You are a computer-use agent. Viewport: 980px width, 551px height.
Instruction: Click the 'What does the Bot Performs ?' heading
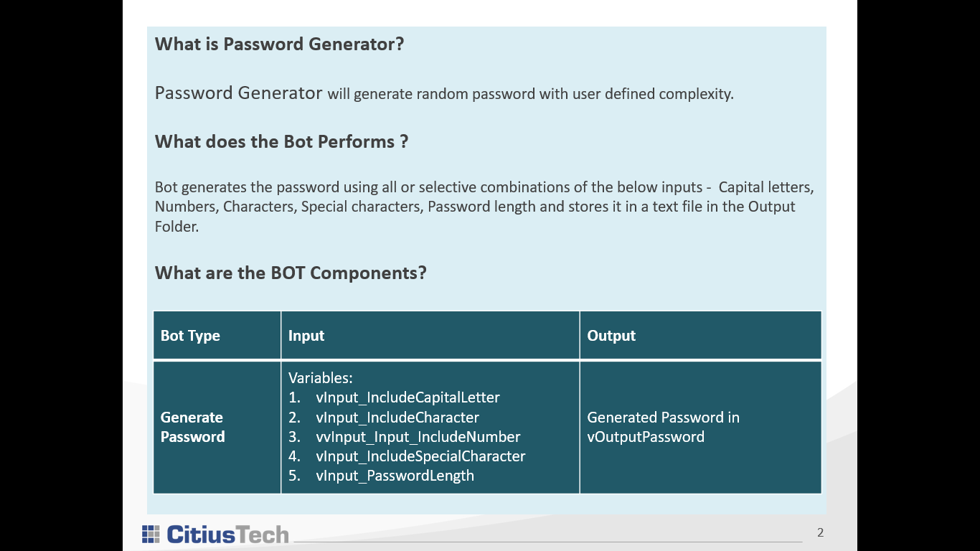tap(281, 142)
